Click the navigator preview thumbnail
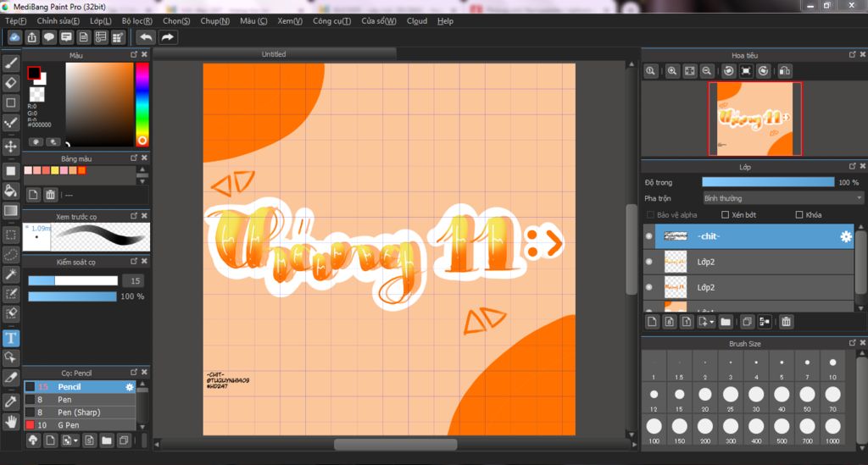The width and height of the screenshot is (868, 465). pos(755,119)
